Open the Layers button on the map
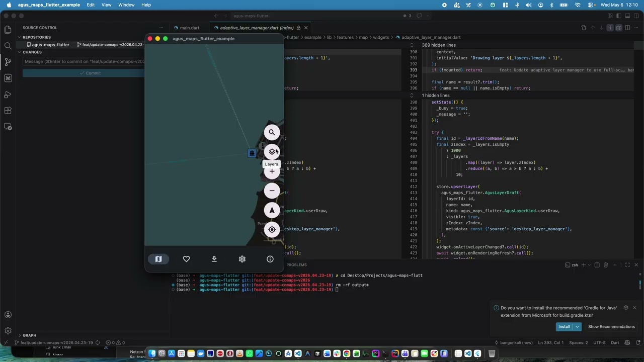This screenshot has width=644, height=362. [x=272, y=152]
